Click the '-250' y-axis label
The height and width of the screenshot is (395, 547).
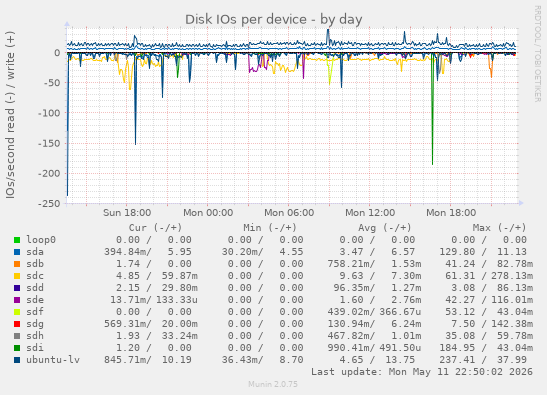coord(49,203)
